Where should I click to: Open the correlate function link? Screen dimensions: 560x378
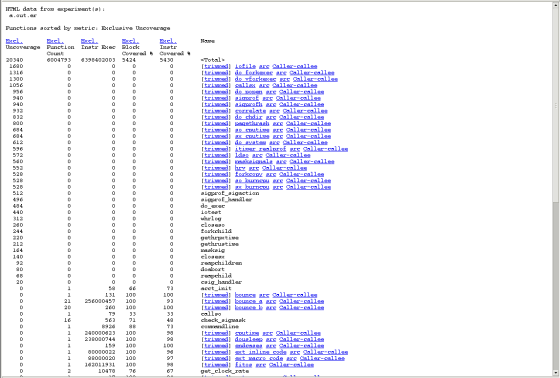[x=250, y=111]
